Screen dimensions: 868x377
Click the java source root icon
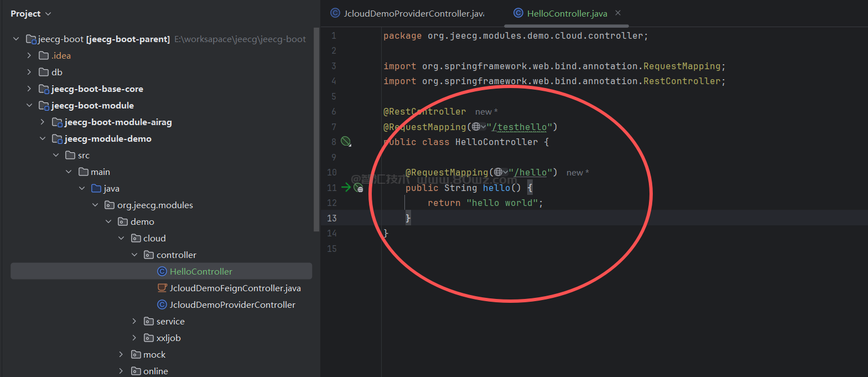[x=96, y=188]
